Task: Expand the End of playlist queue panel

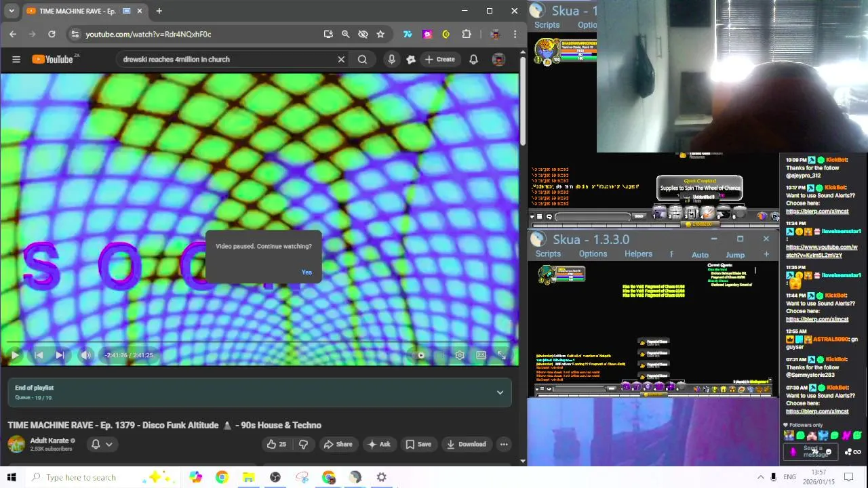Action: point(500,392)
